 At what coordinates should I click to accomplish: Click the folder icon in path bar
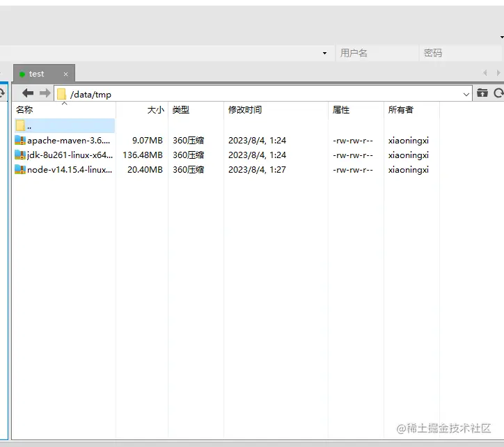[x=61, y=95]
